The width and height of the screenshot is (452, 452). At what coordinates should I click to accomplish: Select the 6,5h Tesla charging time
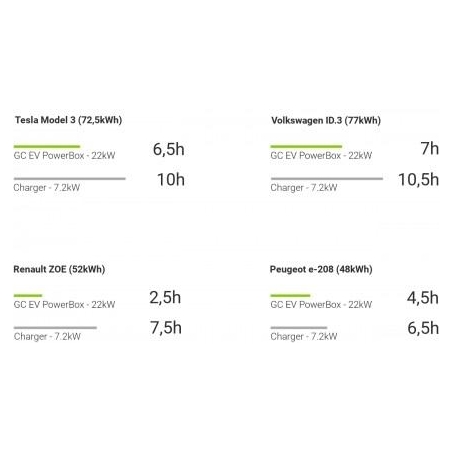point(168,149)
